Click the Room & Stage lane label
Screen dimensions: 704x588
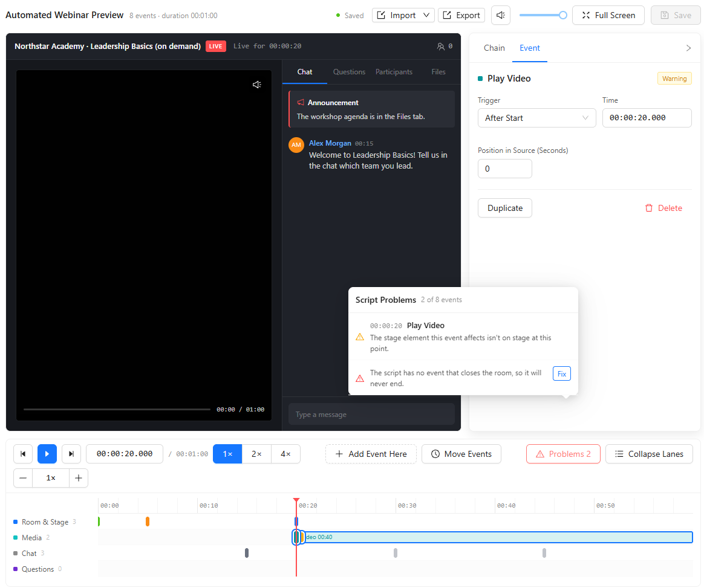point(45,522)
